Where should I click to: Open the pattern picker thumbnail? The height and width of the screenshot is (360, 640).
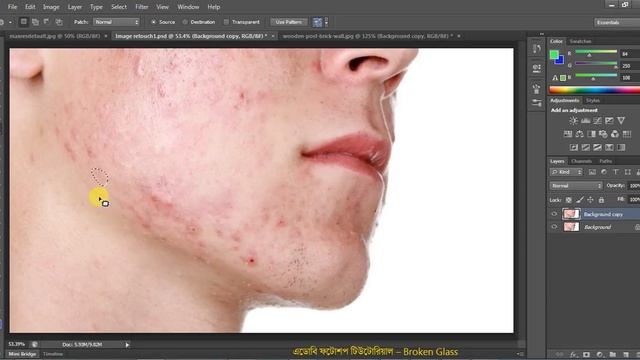click(x=318, y=22)
